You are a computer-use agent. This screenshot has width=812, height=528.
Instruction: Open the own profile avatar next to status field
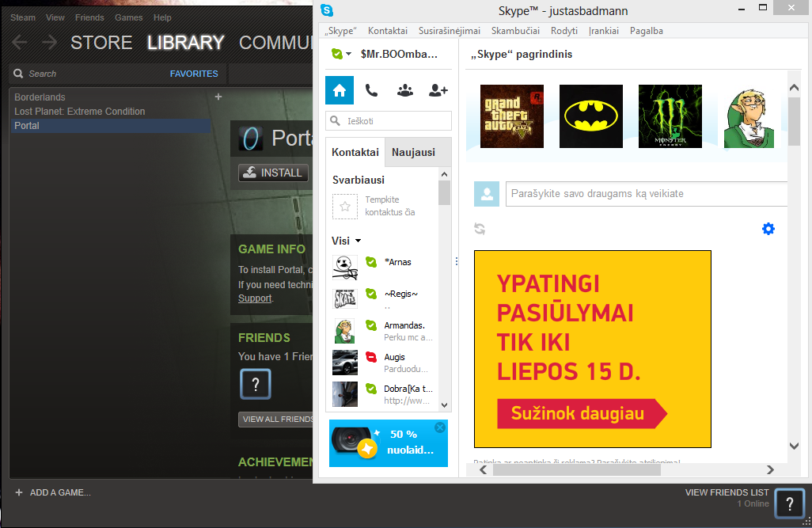point(487,194)
